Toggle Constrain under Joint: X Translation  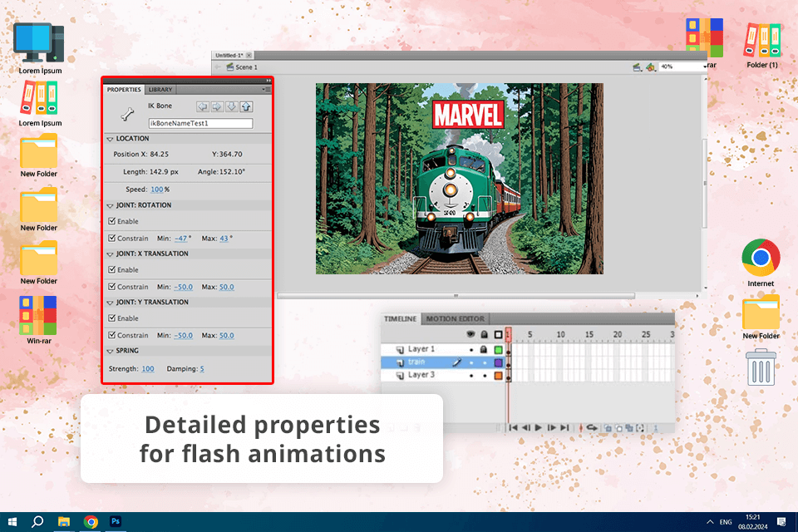click(112, 287)
